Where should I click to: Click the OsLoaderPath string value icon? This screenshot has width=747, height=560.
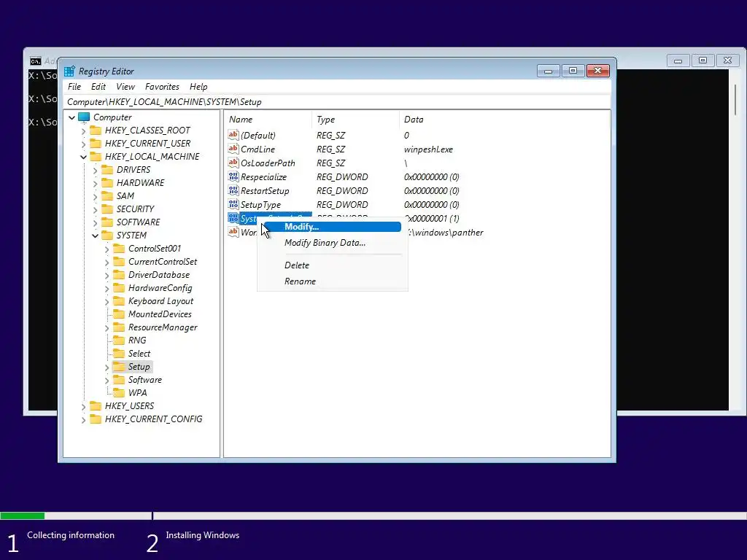pos(233,163)
